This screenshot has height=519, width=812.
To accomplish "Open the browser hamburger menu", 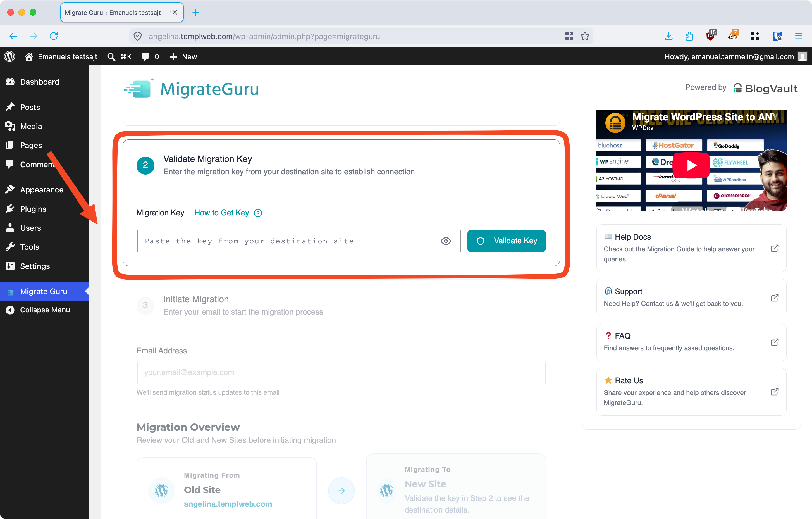I will pyautogui.click(x=799, y=36).
